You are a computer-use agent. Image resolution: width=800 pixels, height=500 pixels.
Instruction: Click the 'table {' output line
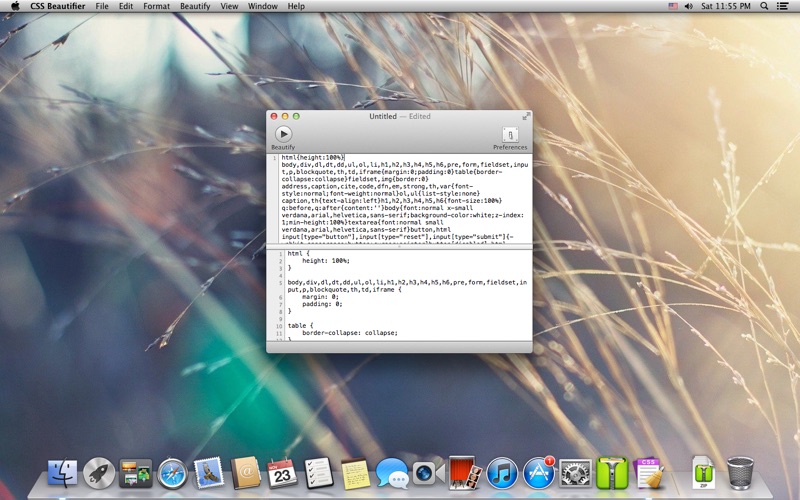(x=300, y=326)
